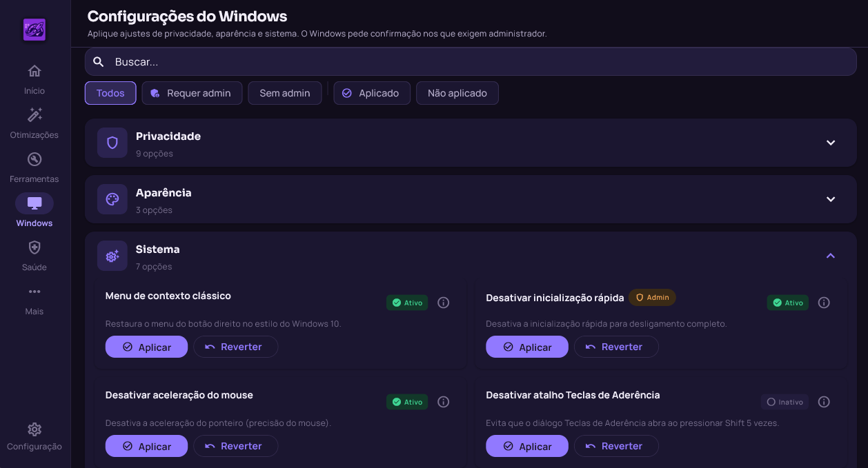Open Configuração gear in sidebar
Screen dimensions: 868x468
[34, 429]
